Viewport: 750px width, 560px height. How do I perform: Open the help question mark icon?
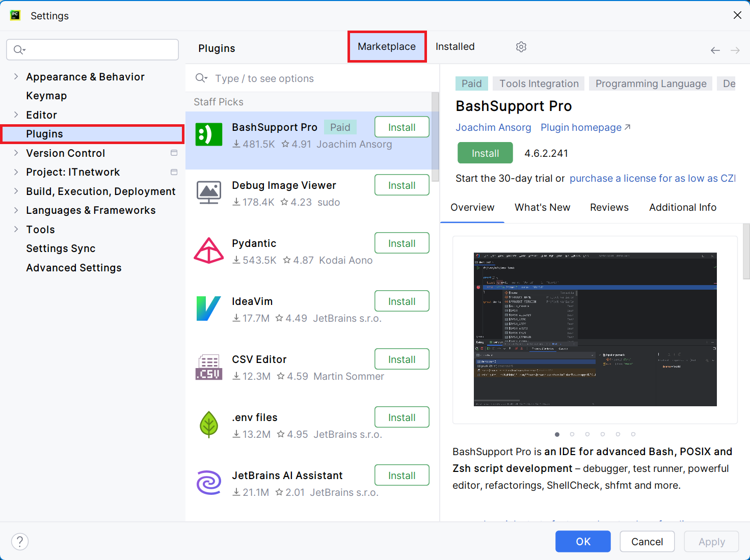(x=20, y=541)
